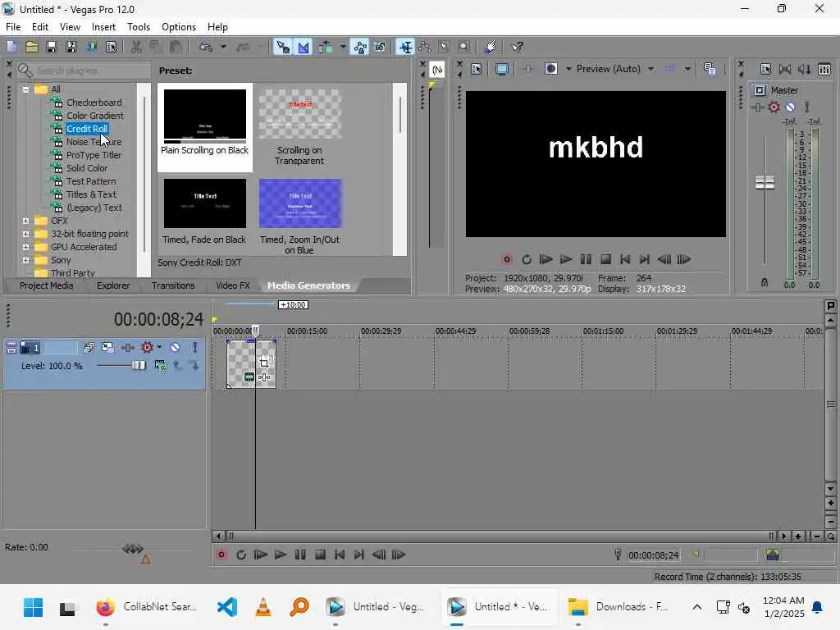
Task: Open the Insert menu
Action: tap(103, 27)
